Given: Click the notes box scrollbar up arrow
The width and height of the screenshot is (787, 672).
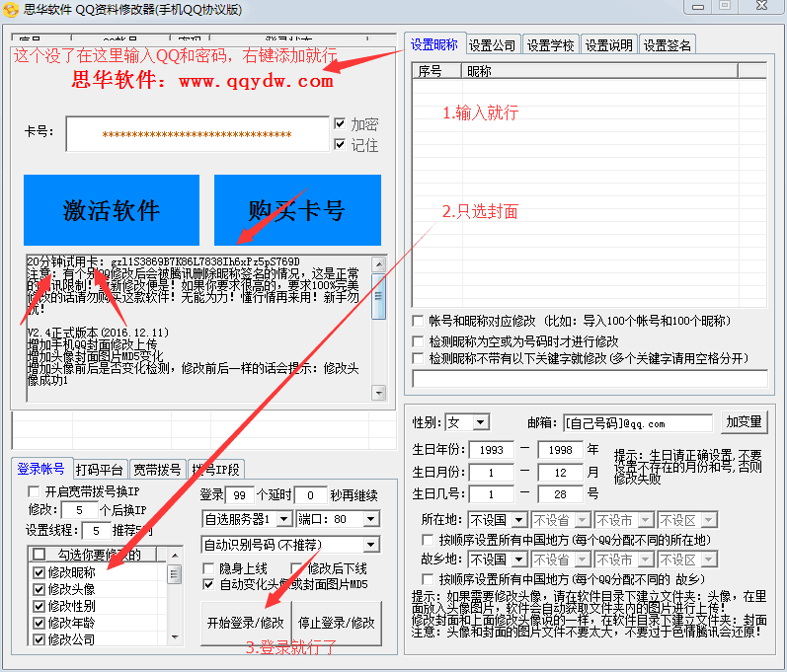Looking at the screenshot, I should point(379,264).
